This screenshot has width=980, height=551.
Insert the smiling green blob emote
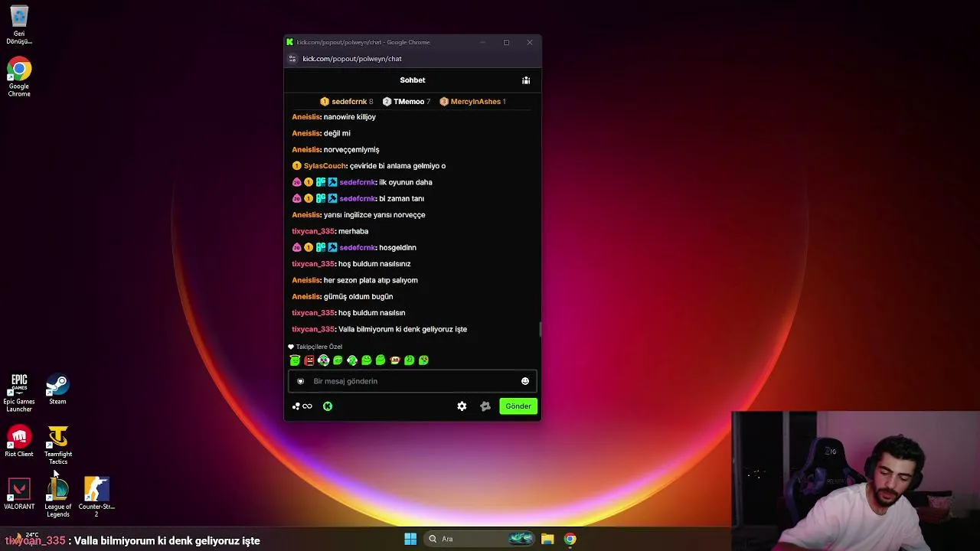367,360
